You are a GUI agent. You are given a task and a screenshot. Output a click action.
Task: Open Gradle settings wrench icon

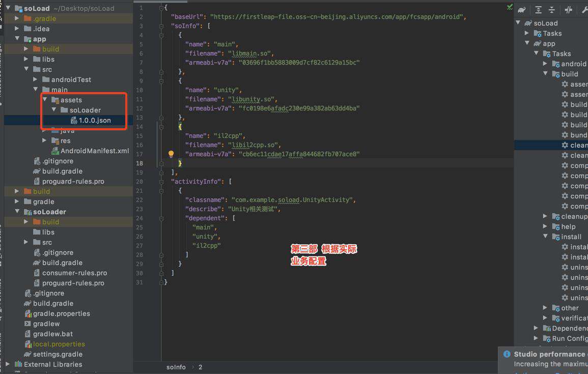[584, 10]
